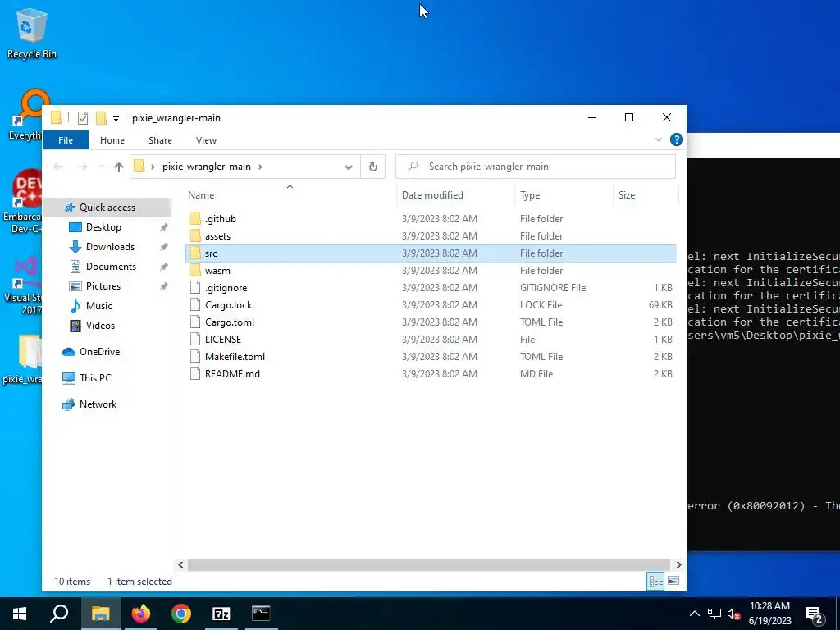The width and height of the screenshot is (840, 630).
Task: Open the recent locations dropdown arrow
Action: click(102, 167)
